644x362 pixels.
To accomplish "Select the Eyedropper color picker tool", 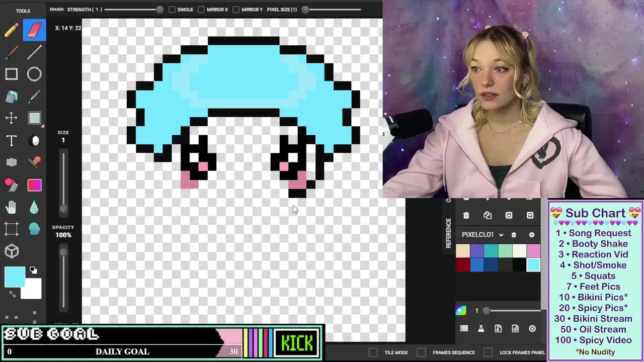I will coord(34,97).
